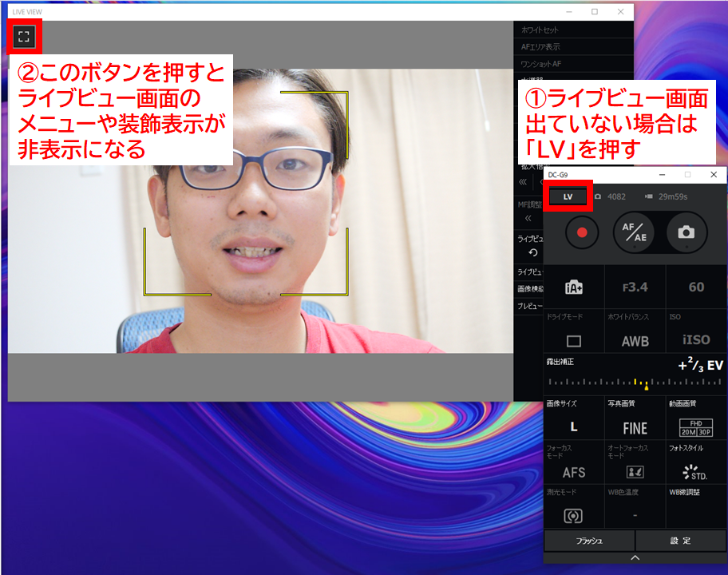Close the DC-G9 window

[714, 175]
